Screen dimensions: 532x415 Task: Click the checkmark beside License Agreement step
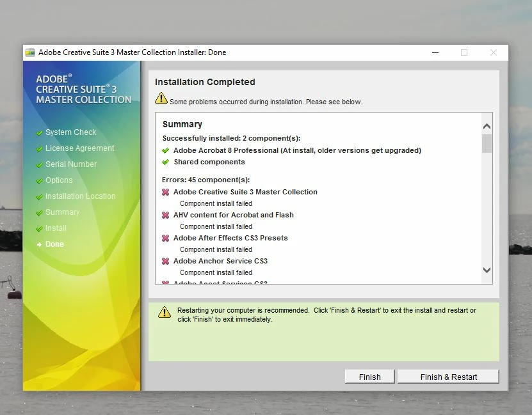pos(39,149)
